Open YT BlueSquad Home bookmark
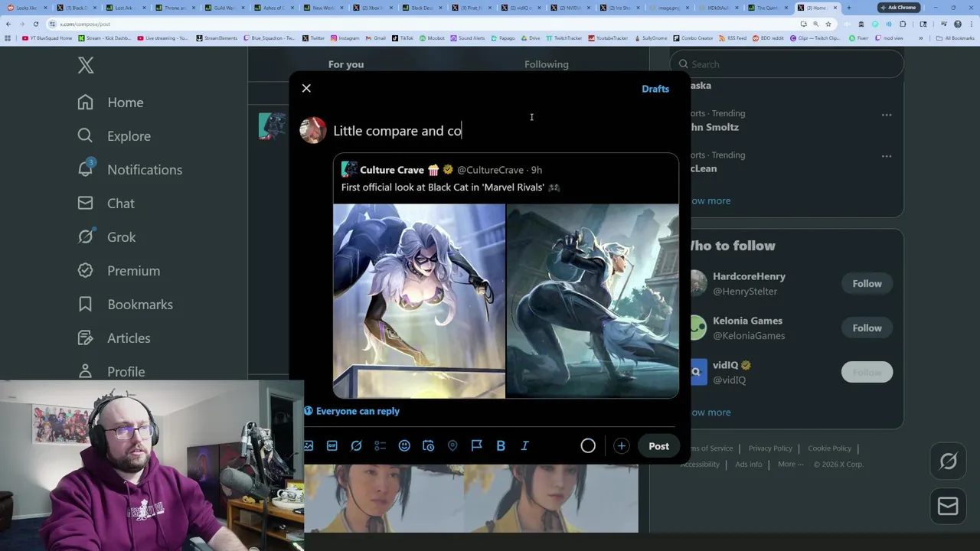The width and height of the screenshot is (980, 551). point(47,38)
